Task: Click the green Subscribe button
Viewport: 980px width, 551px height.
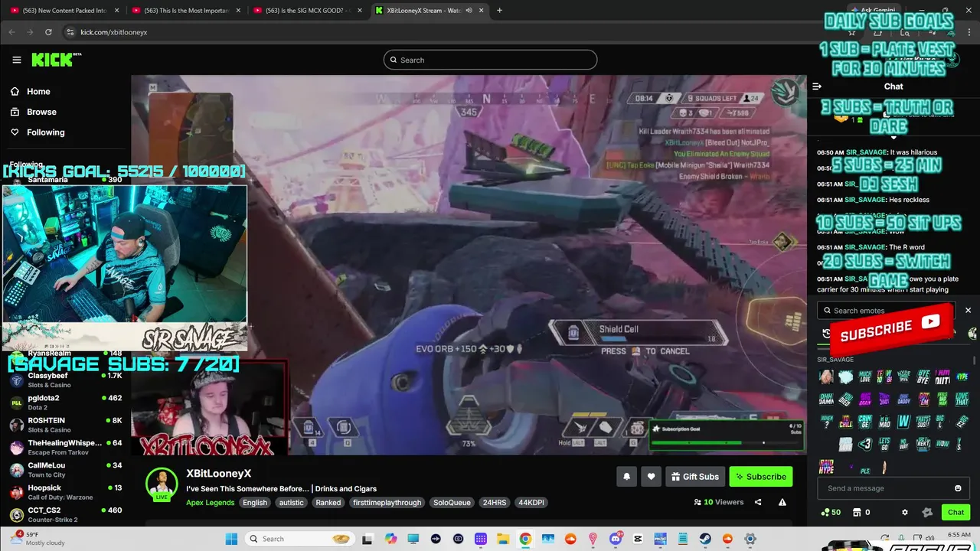Action: [761, 477]
